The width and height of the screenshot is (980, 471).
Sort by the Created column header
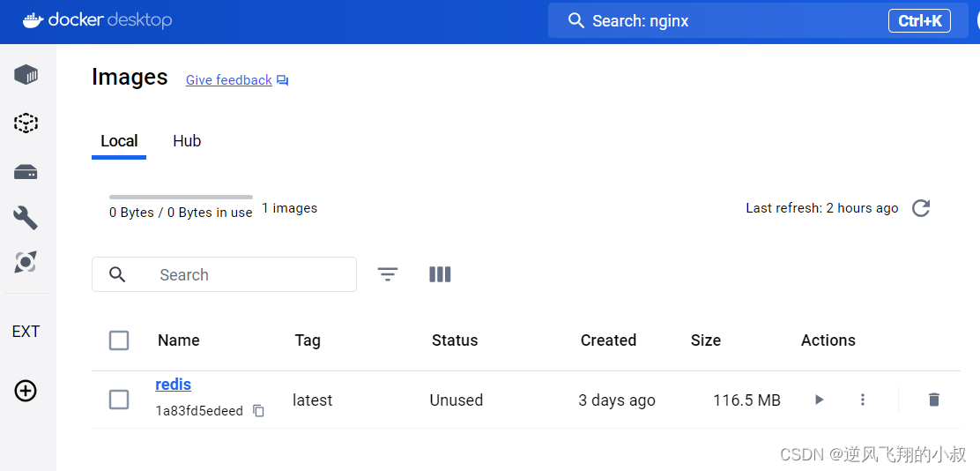[608, 340]
